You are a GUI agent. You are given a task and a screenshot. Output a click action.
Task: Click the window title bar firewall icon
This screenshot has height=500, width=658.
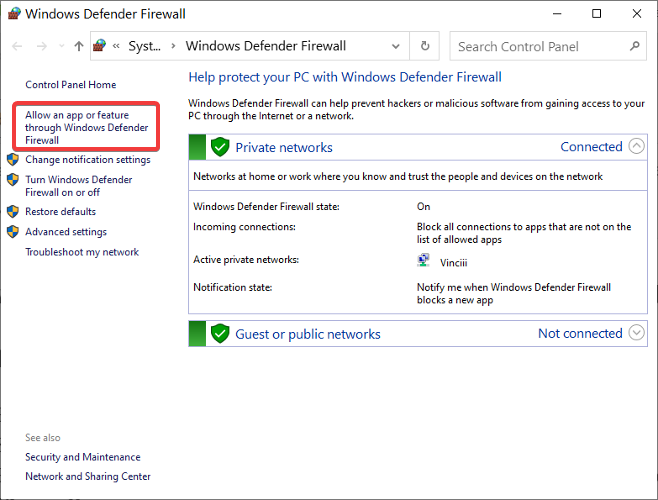pyautogui.click(x=14, y=13)
